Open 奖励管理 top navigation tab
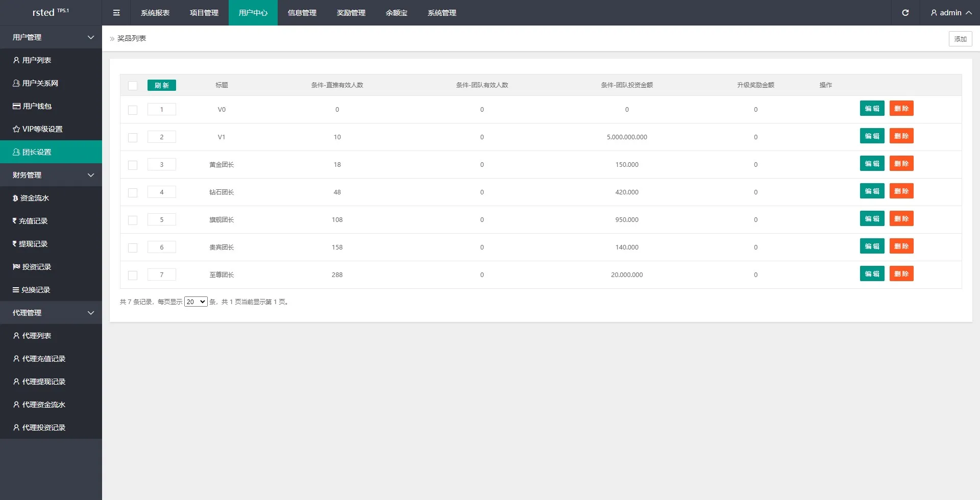The width and height of the screenshot is (980, 500). pos(351,13)
